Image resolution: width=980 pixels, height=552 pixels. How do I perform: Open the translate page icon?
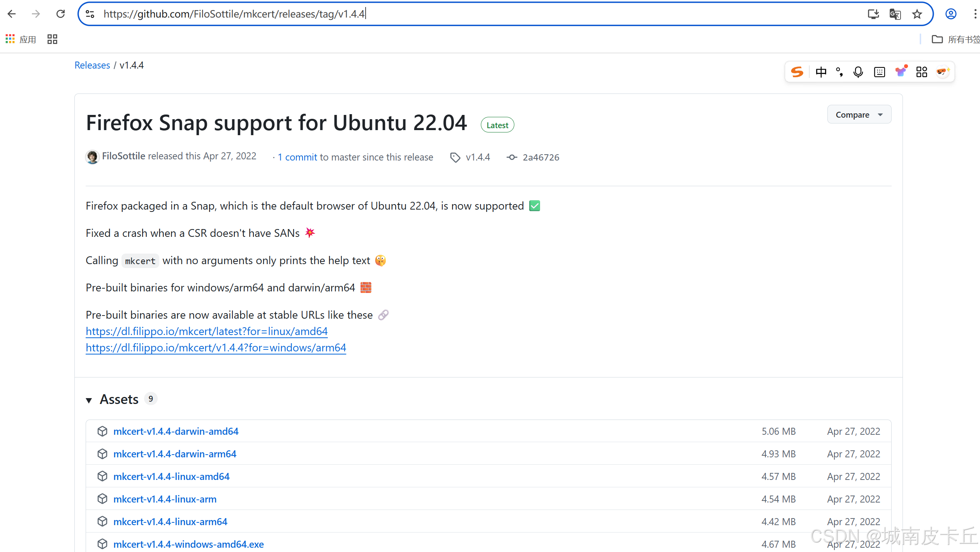tap(895, 14)
